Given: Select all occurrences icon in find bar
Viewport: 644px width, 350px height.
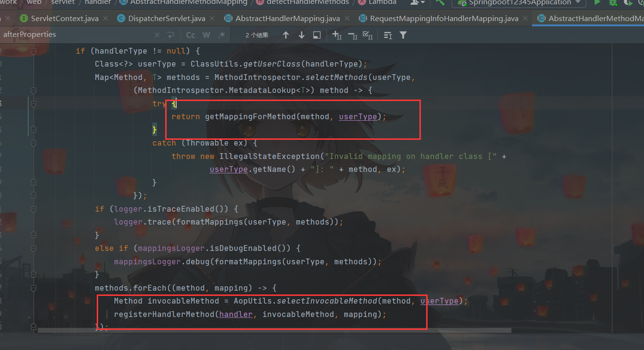Looking at the screenshot, I should point(368,35).
